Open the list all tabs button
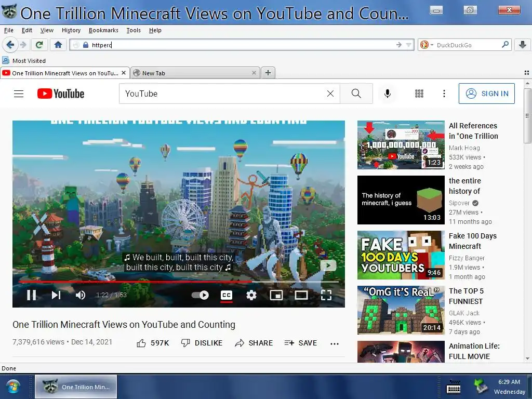The image size is (532, 399). [527, 73]
